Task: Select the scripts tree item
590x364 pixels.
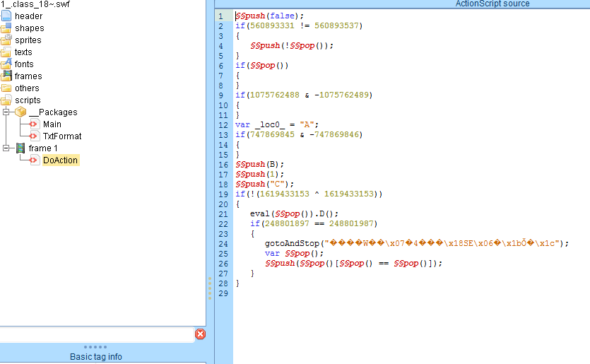Action: 28,100
